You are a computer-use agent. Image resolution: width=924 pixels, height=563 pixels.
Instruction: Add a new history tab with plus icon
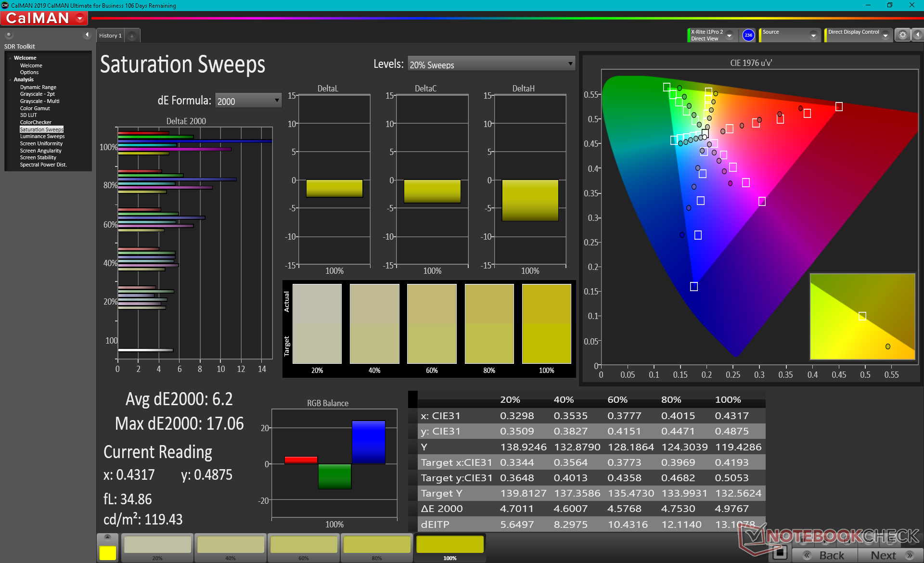pyautogui.click(x=132, y=36)
